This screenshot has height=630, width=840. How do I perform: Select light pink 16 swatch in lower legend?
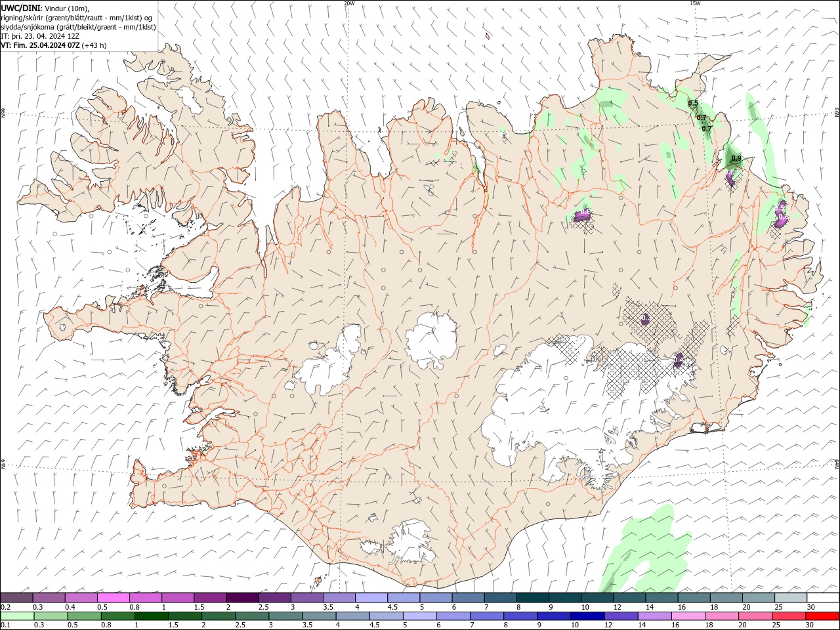coord(688,616)
